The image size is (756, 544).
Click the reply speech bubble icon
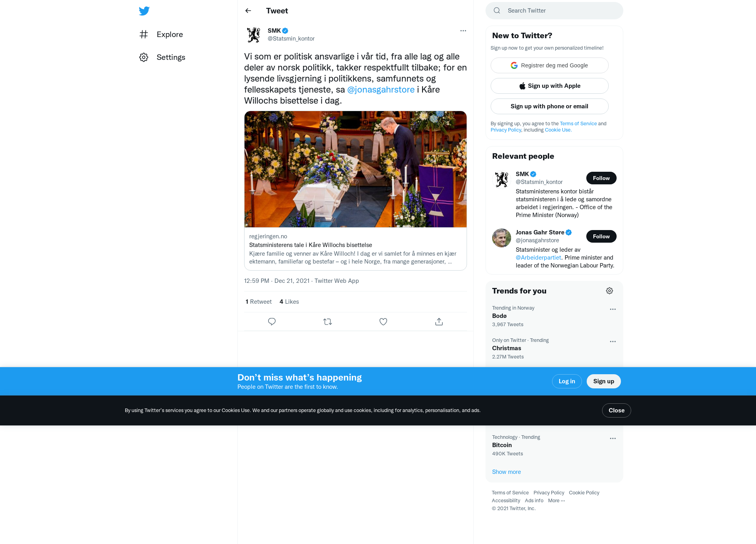tap(272, 321)
